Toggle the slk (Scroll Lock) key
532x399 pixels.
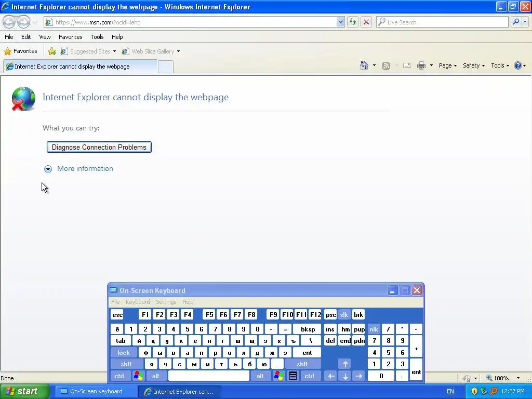[x=344, y=314]
